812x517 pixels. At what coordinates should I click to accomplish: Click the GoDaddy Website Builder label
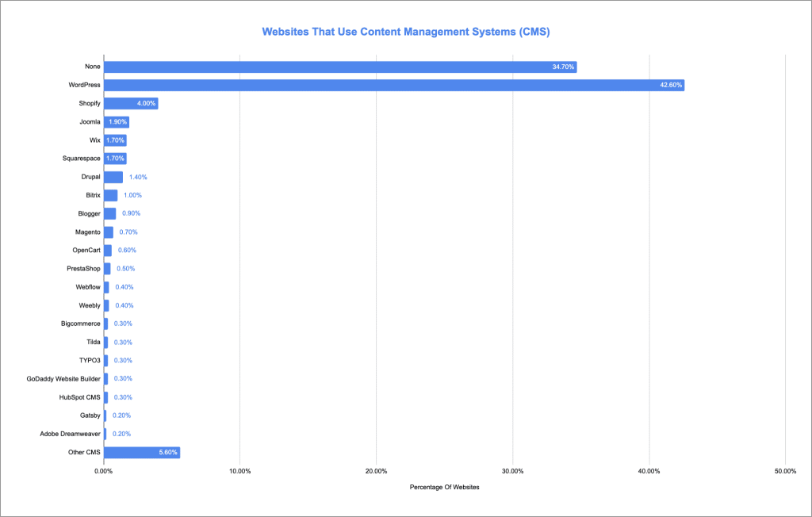(x=63, y=379)
